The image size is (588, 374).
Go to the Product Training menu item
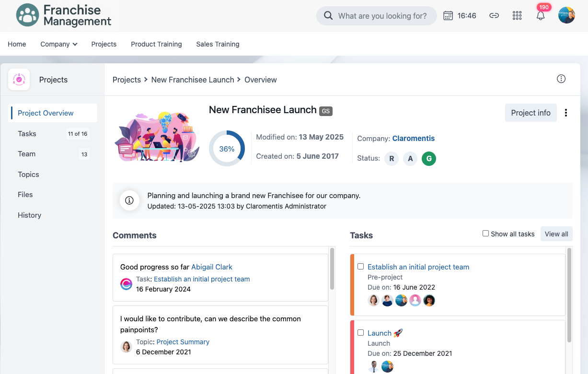(x=156, y=44)
